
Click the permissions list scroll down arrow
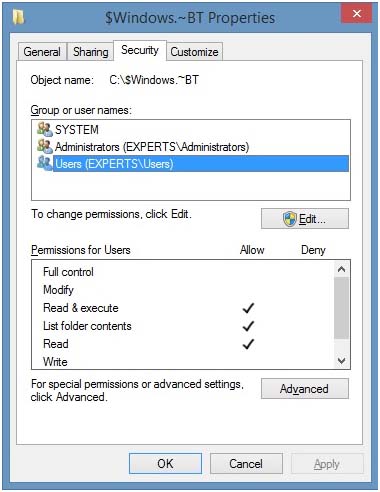[x=341, y=360]
